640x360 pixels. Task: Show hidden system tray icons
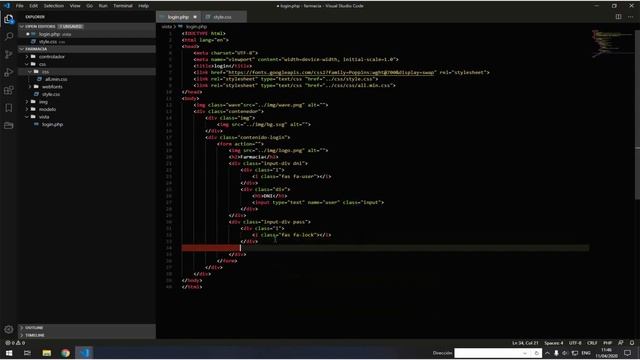coord(547,353)
